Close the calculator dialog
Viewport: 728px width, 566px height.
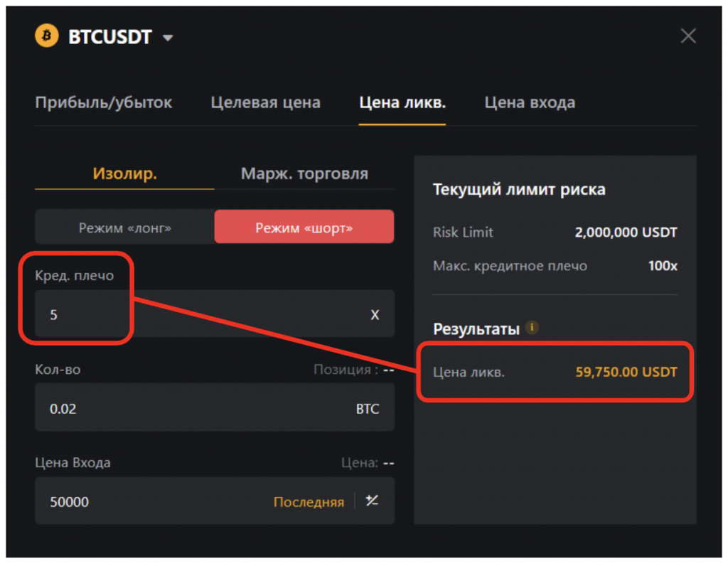click(x=688, y=36)
